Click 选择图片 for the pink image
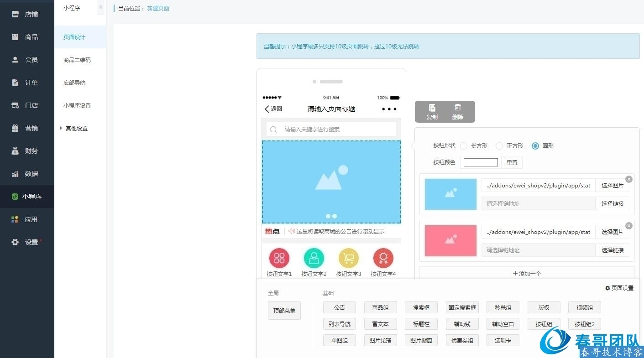Image resolution: width=644 pixels, height=358 pixels. click(x=613, y=232)
